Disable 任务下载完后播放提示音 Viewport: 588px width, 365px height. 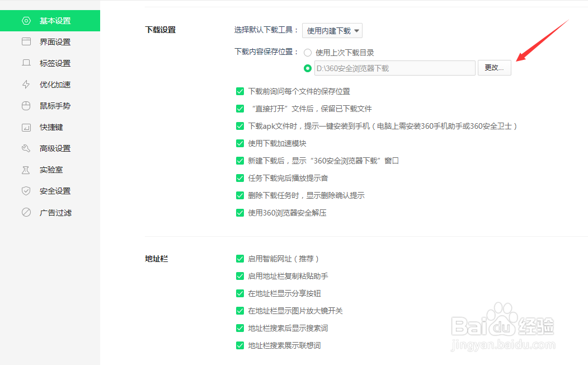240,178
